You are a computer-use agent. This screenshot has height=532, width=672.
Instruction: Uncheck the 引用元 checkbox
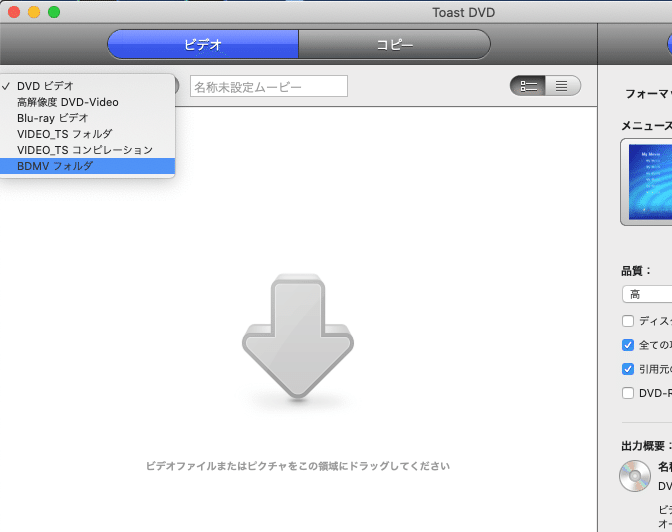(x=628, y=369)
